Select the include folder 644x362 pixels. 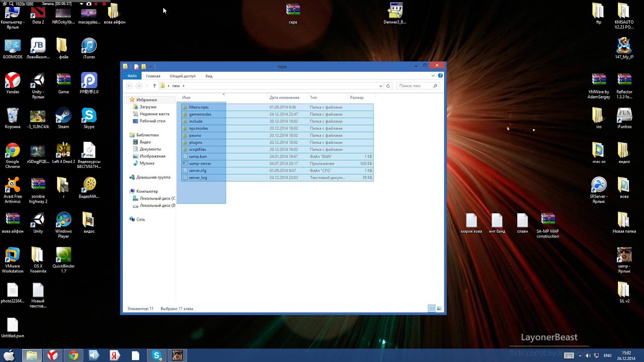277,121
